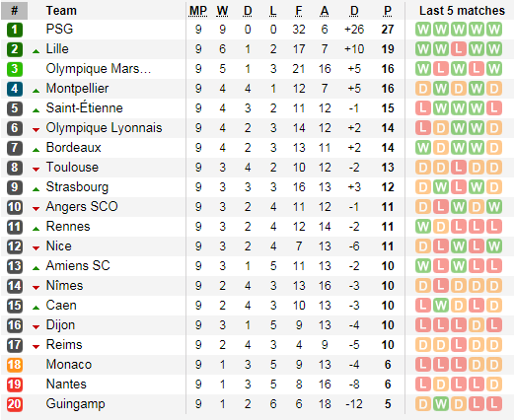Screen dimensions: 514x420
Task: Open the Olympique Mars… team link
Action: point(99,69)
